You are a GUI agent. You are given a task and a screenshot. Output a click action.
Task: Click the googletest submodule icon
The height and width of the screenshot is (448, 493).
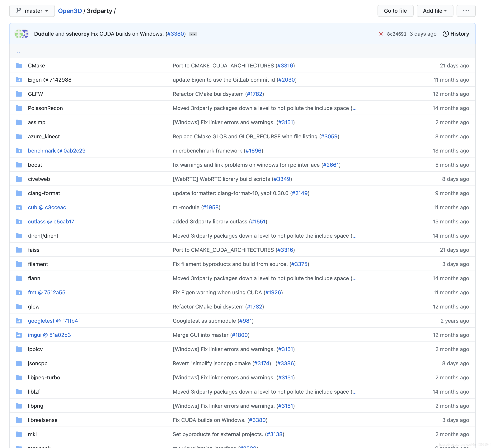19,321
